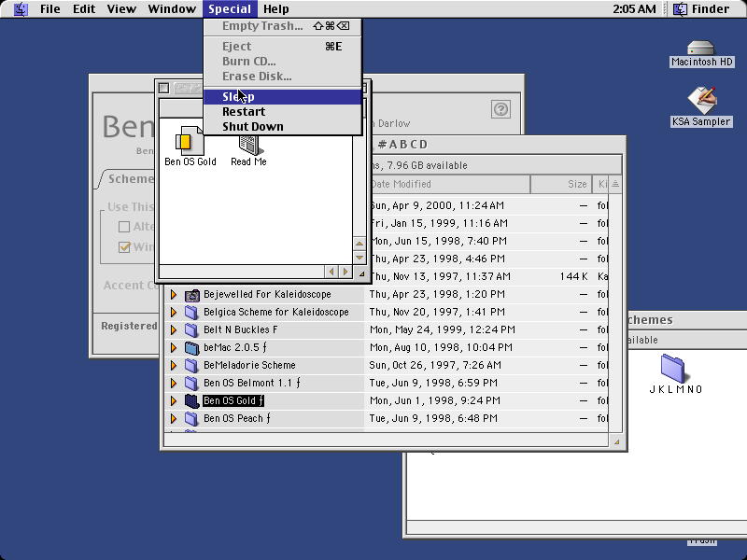This screenshot has height=560, width=747.
Task: Expand the Ben OS Peach folder
Action: pyautogui.click(x=174, y=419)
